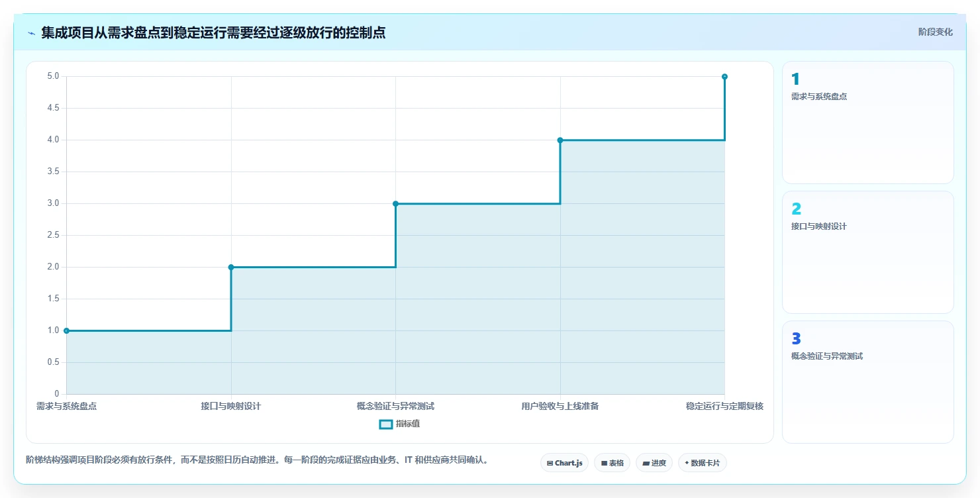Open card 2 接口与映射设计
This screenshot has width=980, height=498.
tap(868, 252)
